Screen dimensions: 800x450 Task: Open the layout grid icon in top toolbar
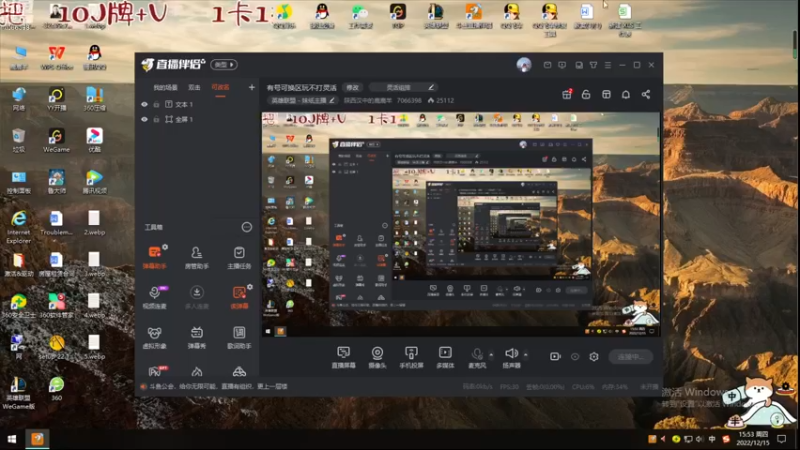pos(606,94)
